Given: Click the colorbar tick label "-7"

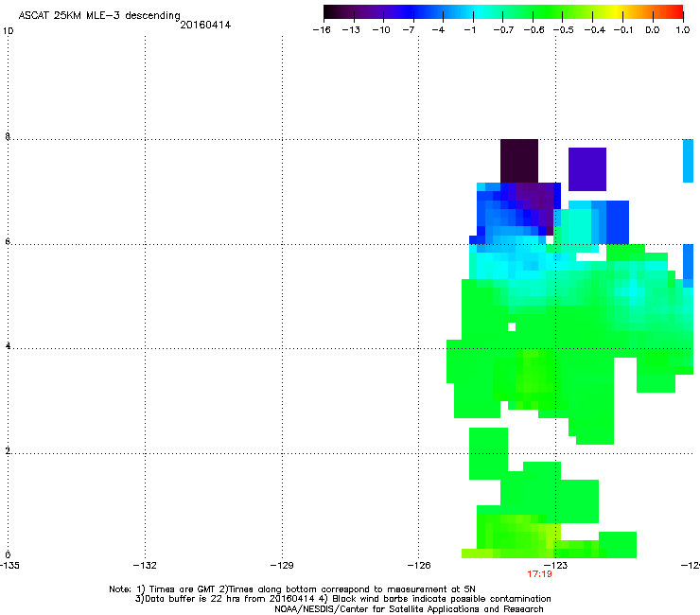Looking at the screenshot, I should tap(409, 30).
